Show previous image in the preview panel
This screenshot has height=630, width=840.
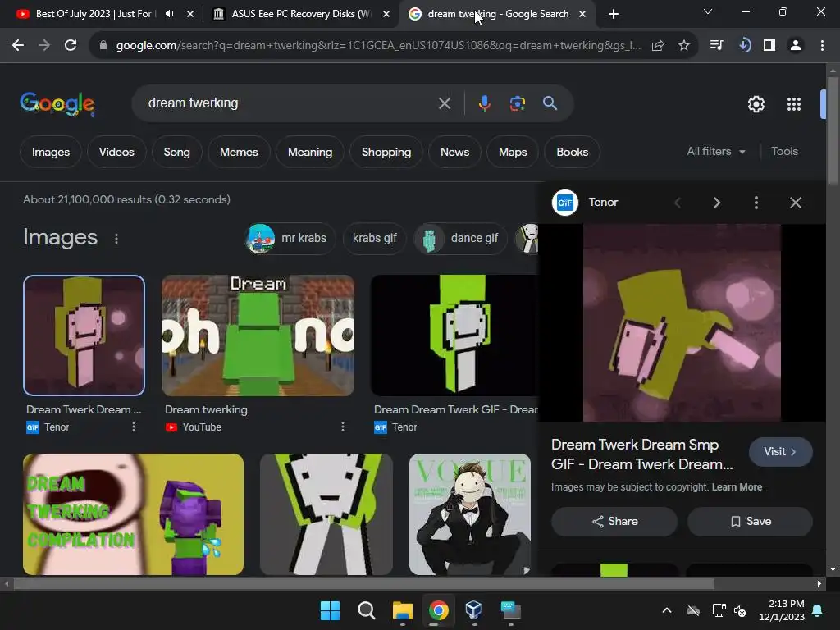[678, 203]
